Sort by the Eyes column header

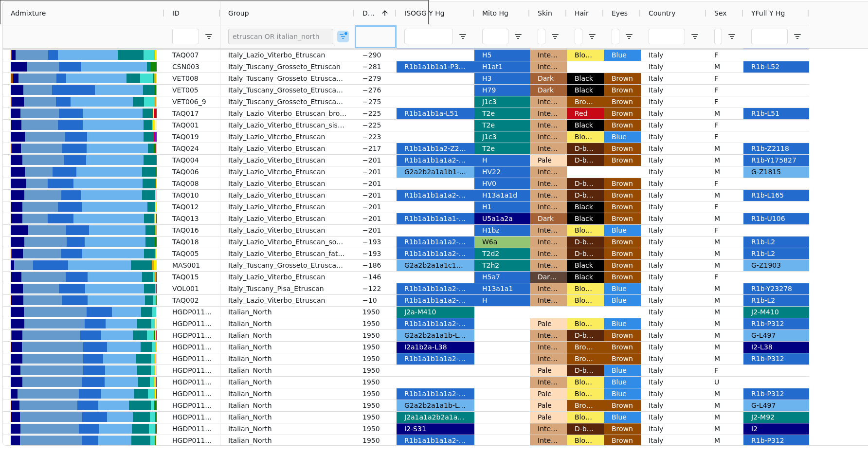click(619, 13)
